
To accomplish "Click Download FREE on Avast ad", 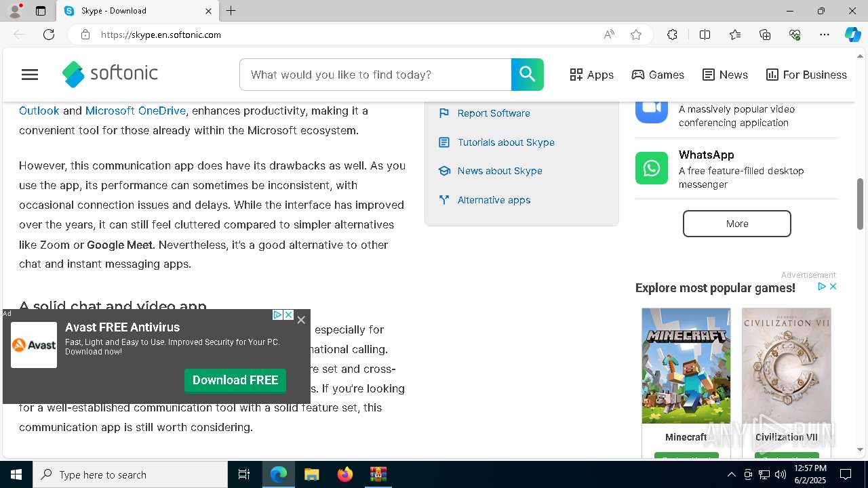I will (235, 380).
